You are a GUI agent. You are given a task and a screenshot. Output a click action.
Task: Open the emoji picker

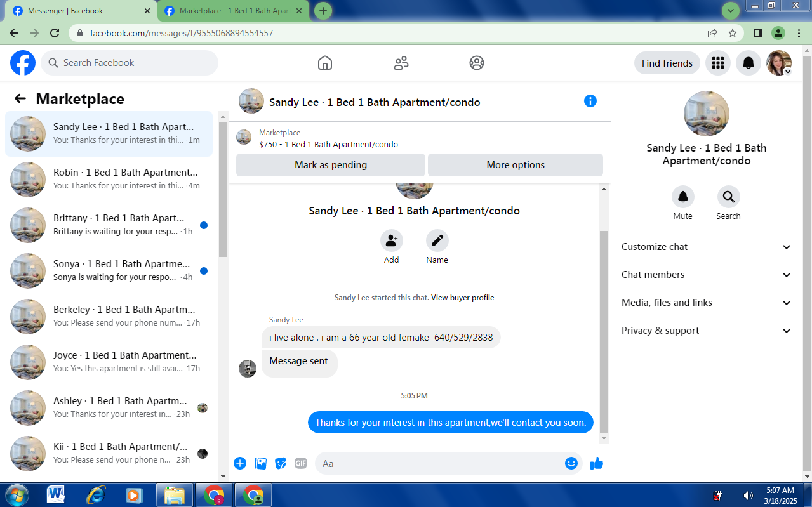click(571, 463)
